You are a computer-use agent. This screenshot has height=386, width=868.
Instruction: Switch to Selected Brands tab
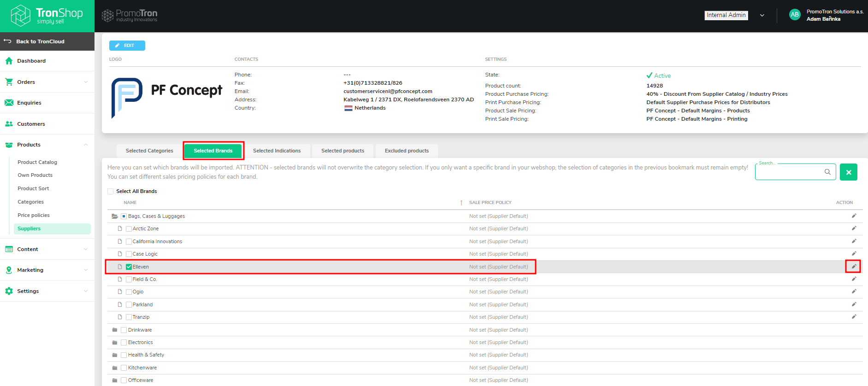(213, 151)
